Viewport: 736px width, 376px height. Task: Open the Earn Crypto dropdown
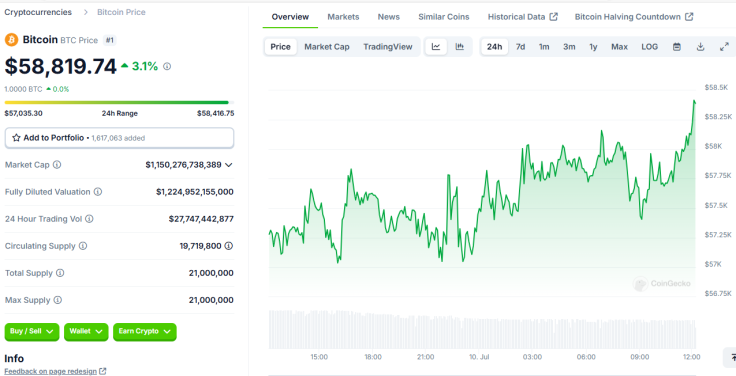click(x=145, y=331)
